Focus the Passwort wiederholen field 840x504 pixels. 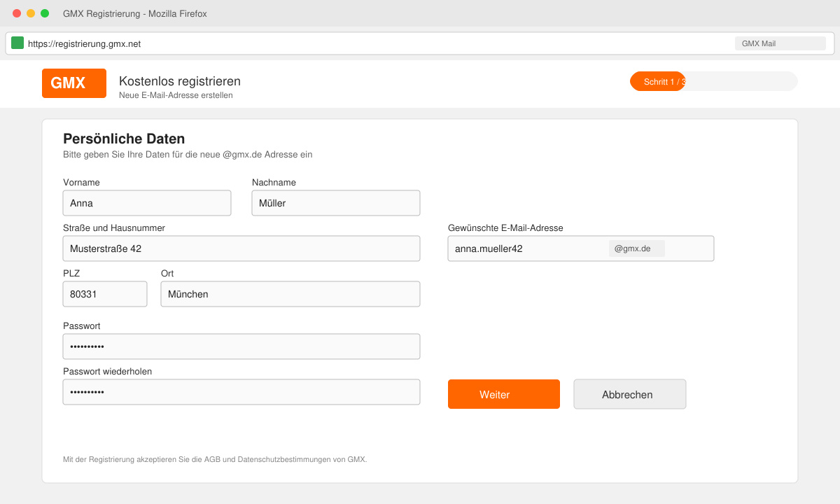tap(241, 392)
